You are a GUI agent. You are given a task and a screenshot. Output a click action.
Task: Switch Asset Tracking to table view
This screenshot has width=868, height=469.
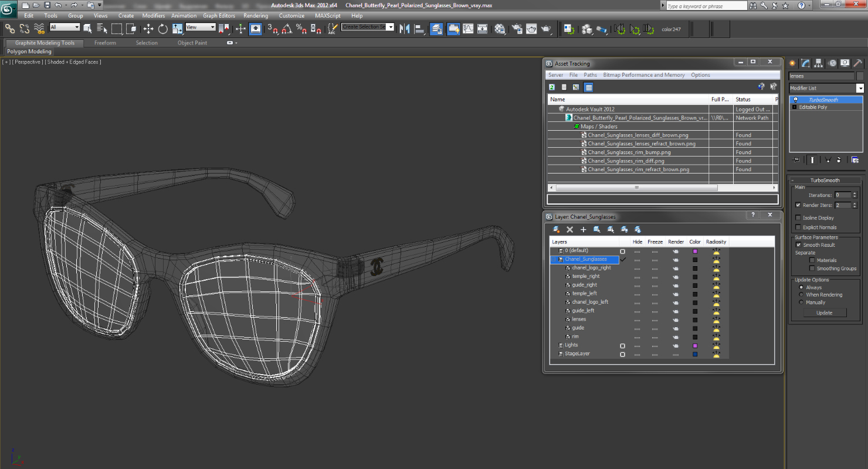588,87
